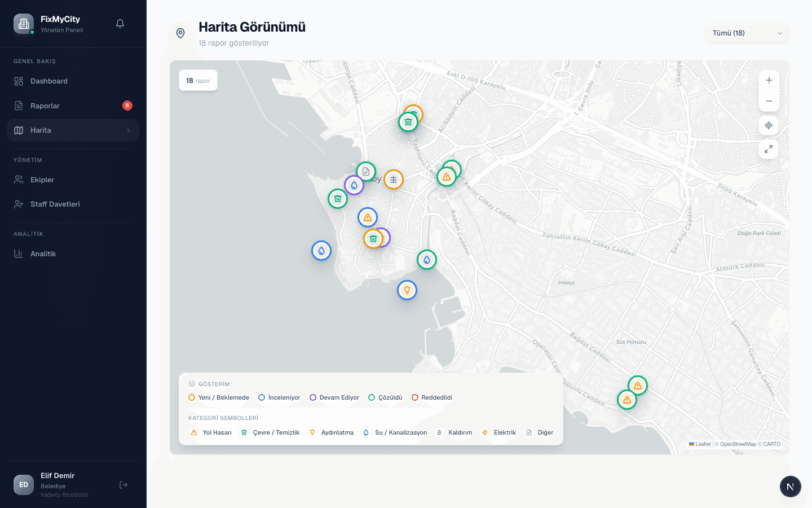This screenshot has height=508, width=812.
Task: Click the Staff Davetleri add-user icon
Action: pos(19,204)
